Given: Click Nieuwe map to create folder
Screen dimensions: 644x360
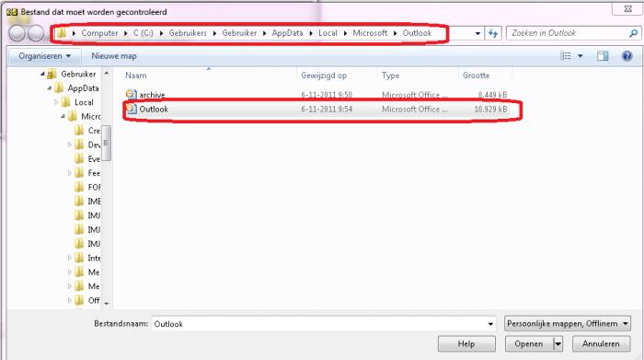Looking at the screenshot, I should click(114, 56).
